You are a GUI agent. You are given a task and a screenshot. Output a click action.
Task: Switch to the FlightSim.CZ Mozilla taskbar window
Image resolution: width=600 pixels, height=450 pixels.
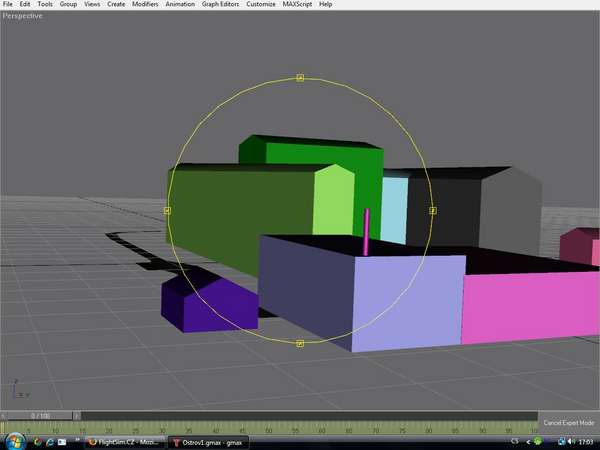(x=125, y=442)
